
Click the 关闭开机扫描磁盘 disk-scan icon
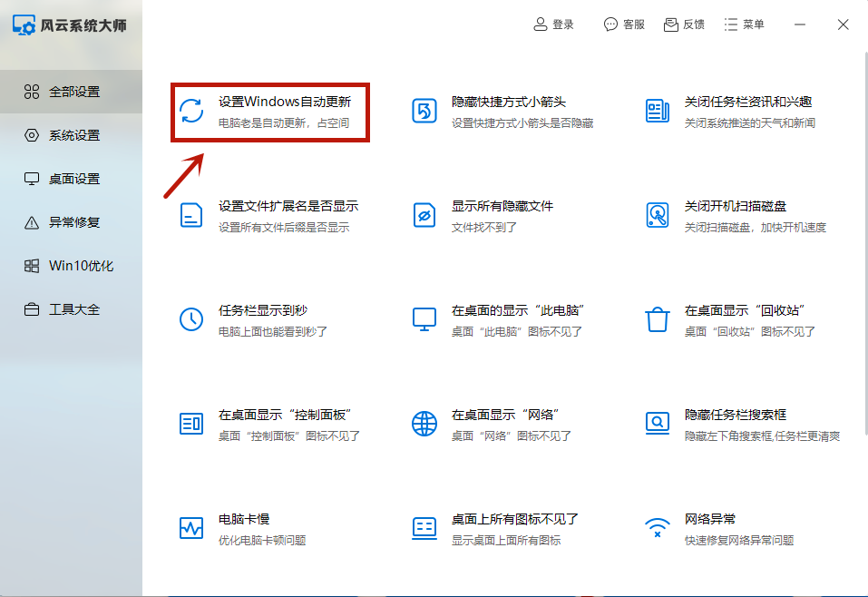(x=658, y=215)
